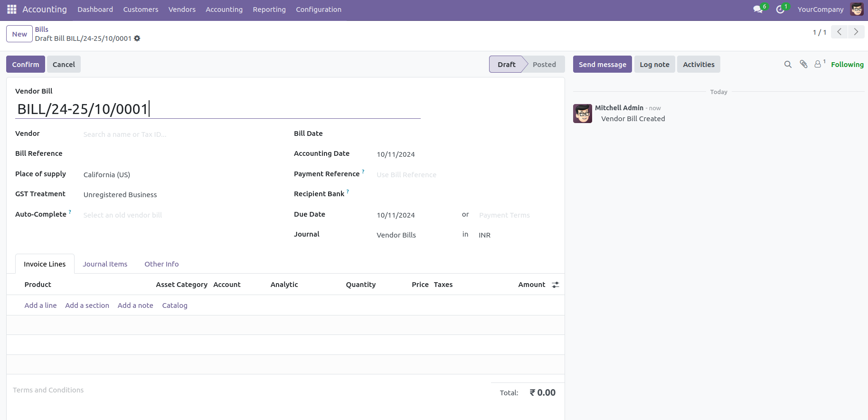The image size is (868, 420).
Task: Open the Reporting menu
Action: pos(269,10)
